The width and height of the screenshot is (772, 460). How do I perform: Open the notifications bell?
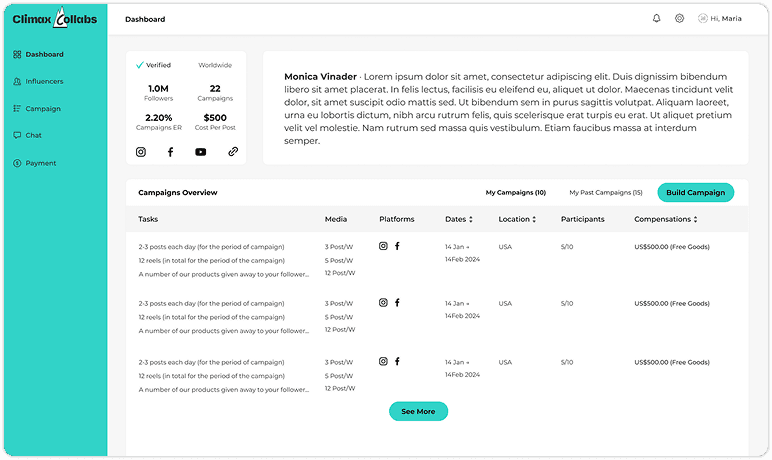pyautogui.click(x=656, y=18)
